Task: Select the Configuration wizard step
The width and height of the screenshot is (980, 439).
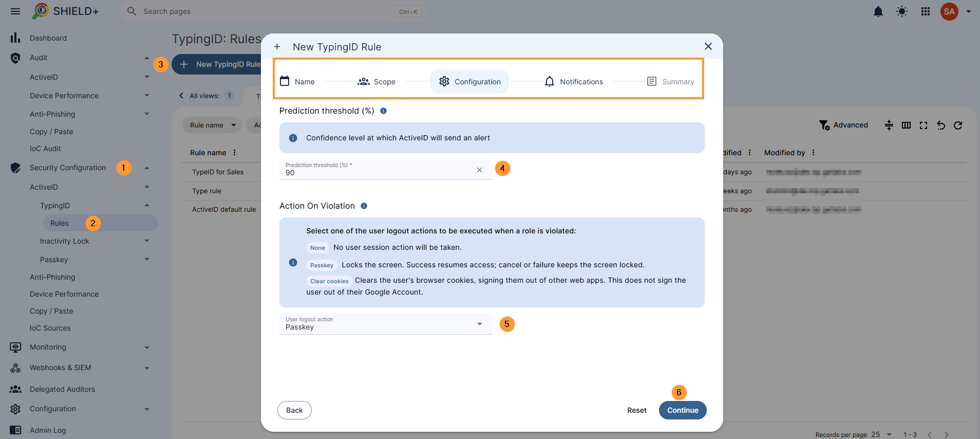Action: (x=469, y=81)
